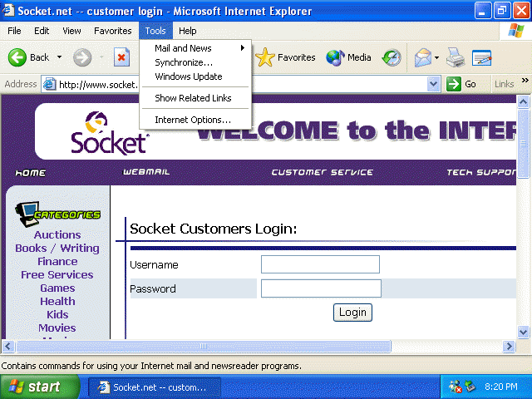
Task: Open the File menu
Action: click(x=14, y=31)
